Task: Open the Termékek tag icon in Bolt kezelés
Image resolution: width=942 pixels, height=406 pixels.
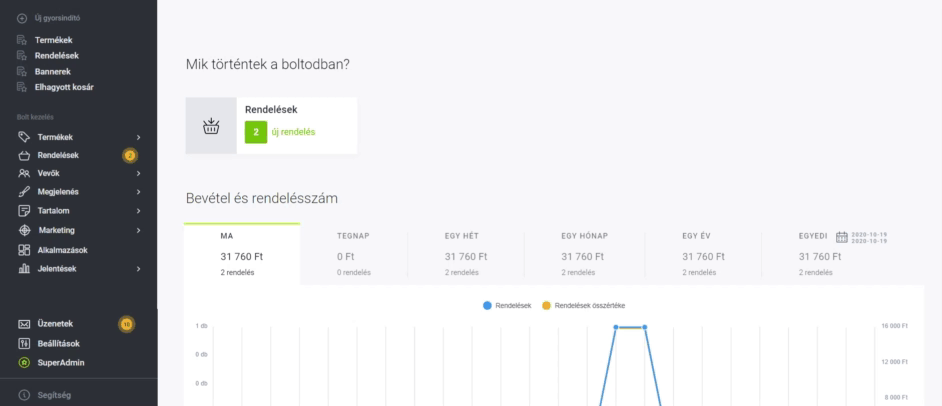Action: [24, 137]
